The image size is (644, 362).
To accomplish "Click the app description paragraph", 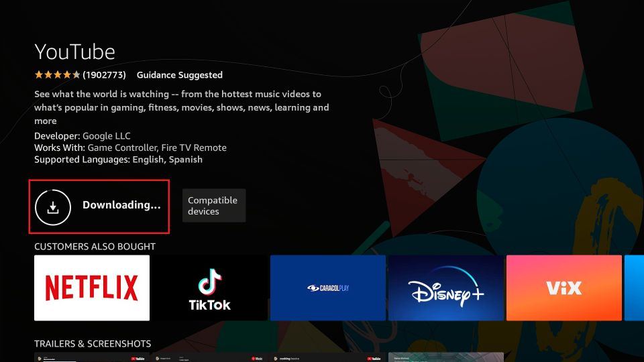I will [x=182, y=107].
